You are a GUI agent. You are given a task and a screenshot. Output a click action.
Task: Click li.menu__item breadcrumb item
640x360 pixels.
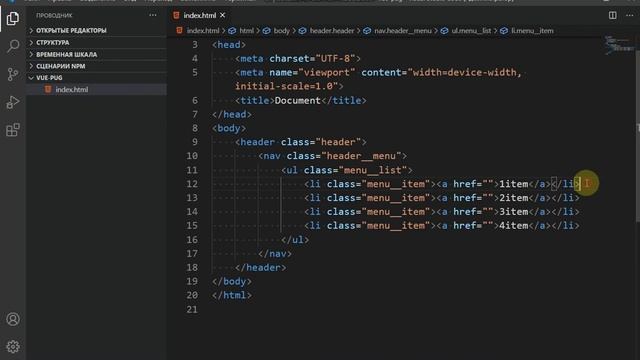click(532, 31)
